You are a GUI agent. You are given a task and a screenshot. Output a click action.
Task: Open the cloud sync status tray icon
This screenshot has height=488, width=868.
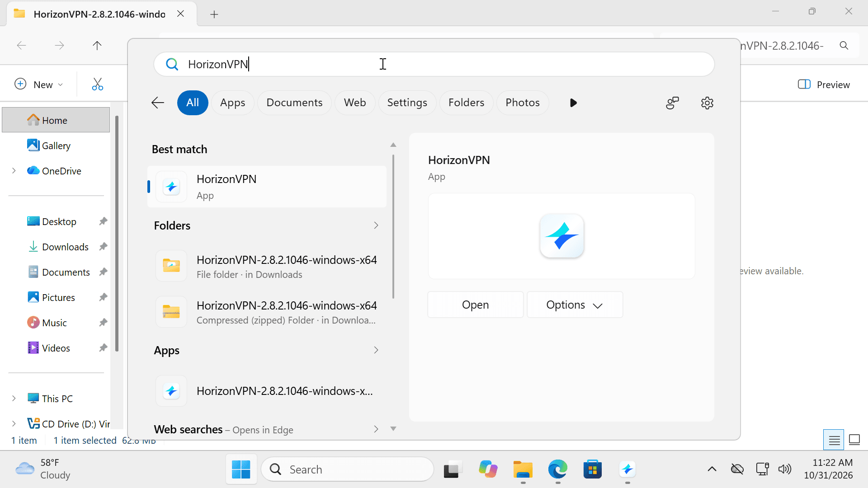pyautogui.click(x=737, y=469)
